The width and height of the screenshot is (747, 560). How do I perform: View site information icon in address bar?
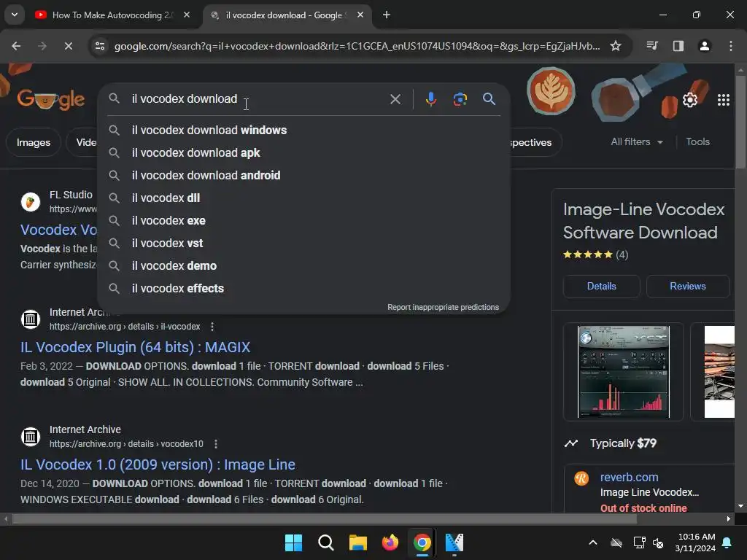pyautogui.click(x=99, y=46)
